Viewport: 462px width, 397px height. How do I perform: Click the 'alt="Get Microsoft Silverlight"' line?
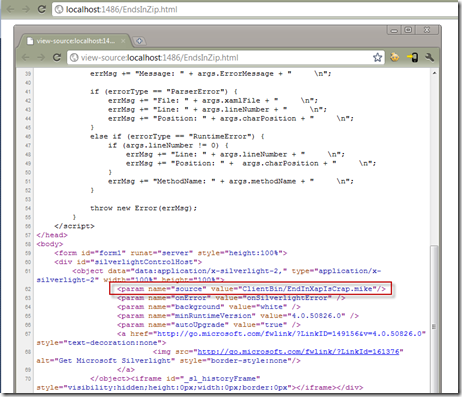coord(168,361)
